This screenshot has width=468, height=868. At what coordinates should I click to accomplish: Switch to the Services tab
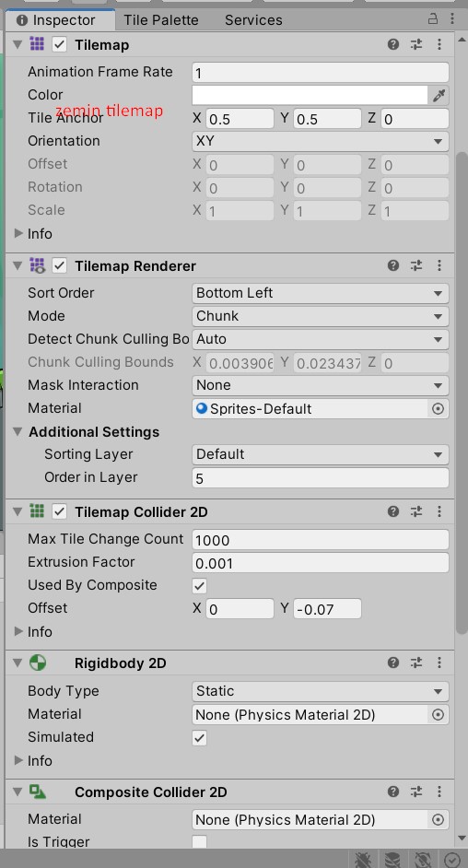253,20
